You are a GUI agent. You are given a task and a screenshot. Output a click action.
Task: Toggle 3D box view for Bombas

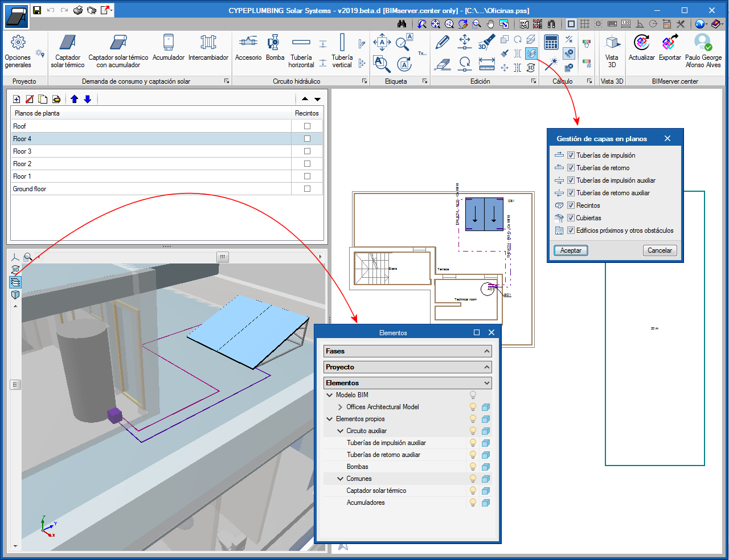tap(486, 467)
